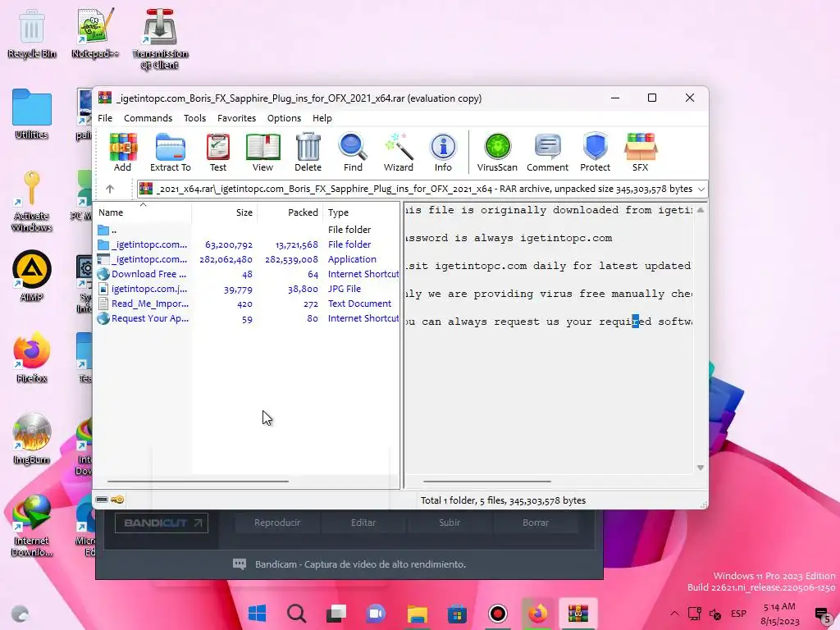Click Reproducir button in Bandicam window

coord(277,523)
